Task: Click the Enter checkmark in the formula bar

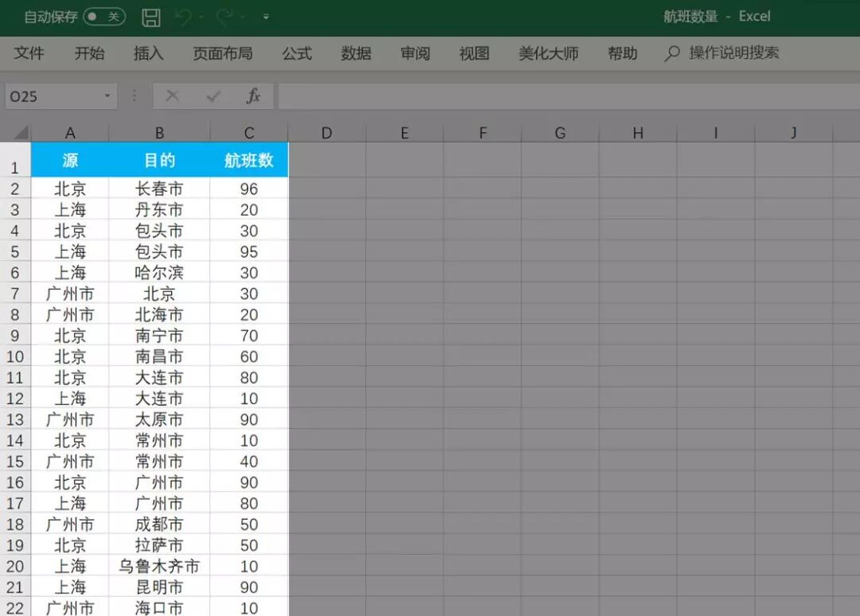Action: (212, 96)
